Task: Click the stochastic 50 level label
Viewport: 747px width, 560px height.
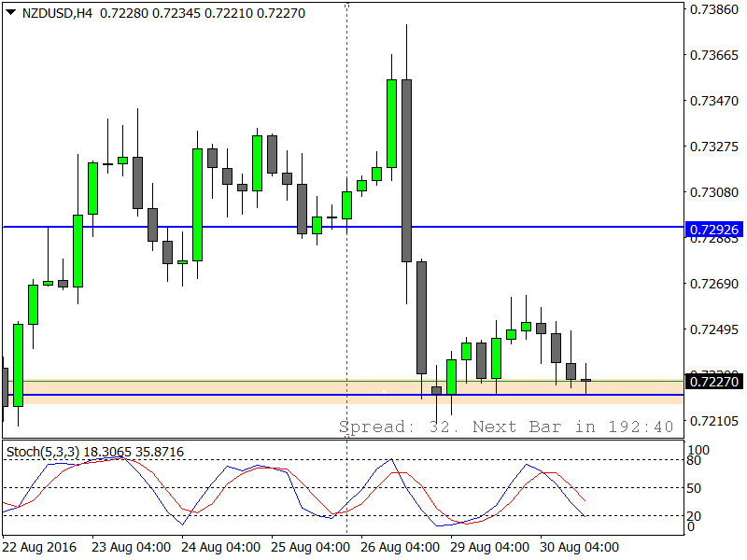Action: 694,488
